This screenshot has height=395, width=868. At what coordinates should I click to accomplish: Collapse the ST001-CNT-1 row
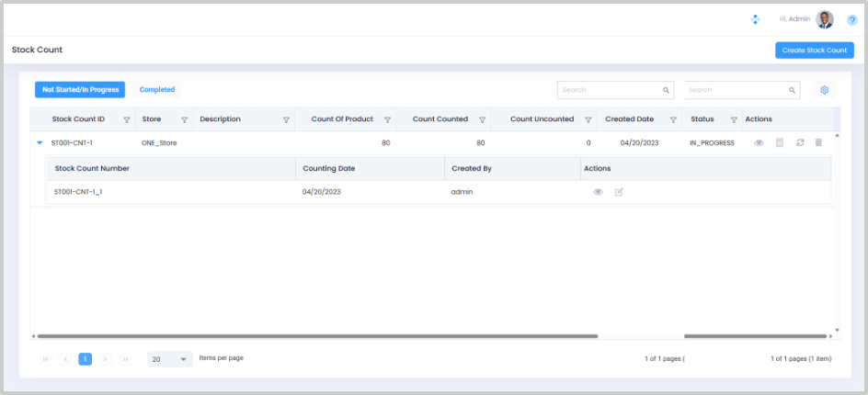tap(40, 143)
